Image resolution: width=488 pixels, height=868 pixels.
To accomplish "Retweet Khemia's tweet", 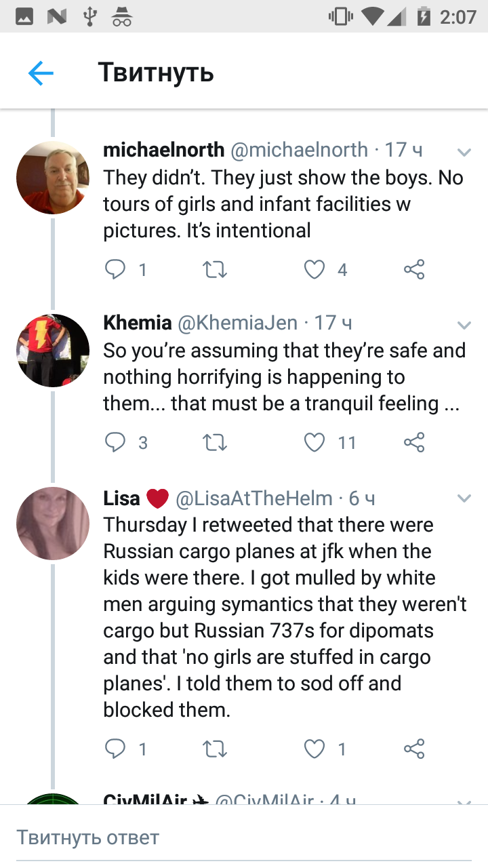I will pos(216,443).
